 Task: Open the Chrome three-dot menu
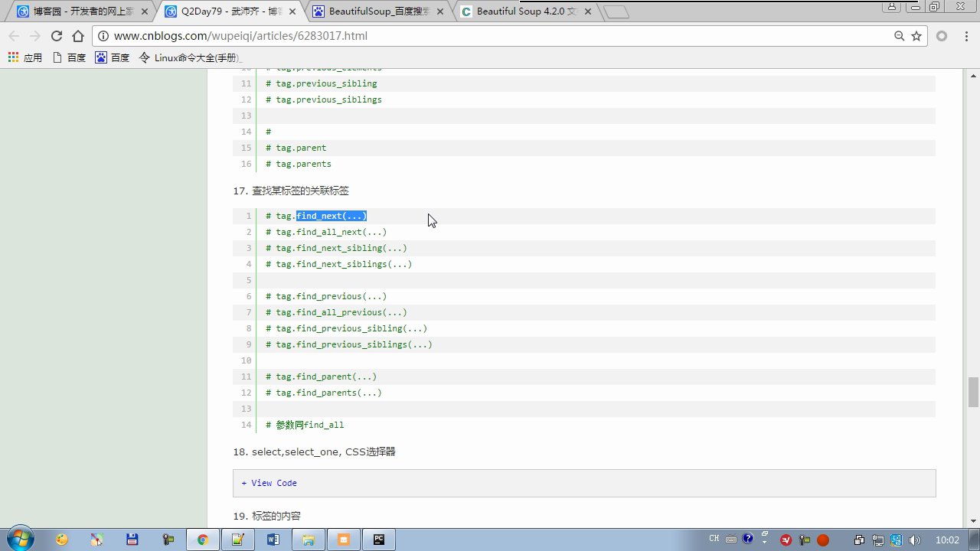[965, 36]
